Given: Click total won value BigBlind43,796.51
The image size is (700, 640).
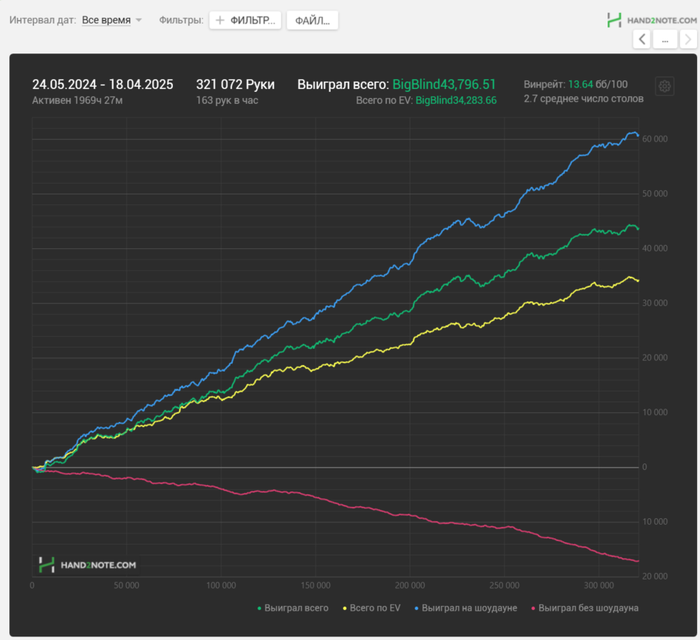Looking at the screenshot, I should coord(444,84).
